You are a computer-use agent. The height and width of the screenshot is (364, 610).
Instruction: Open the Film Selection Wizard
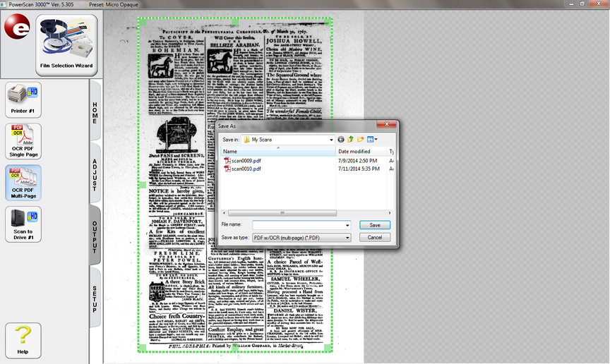pyautogui.click(x=67, y=45)
